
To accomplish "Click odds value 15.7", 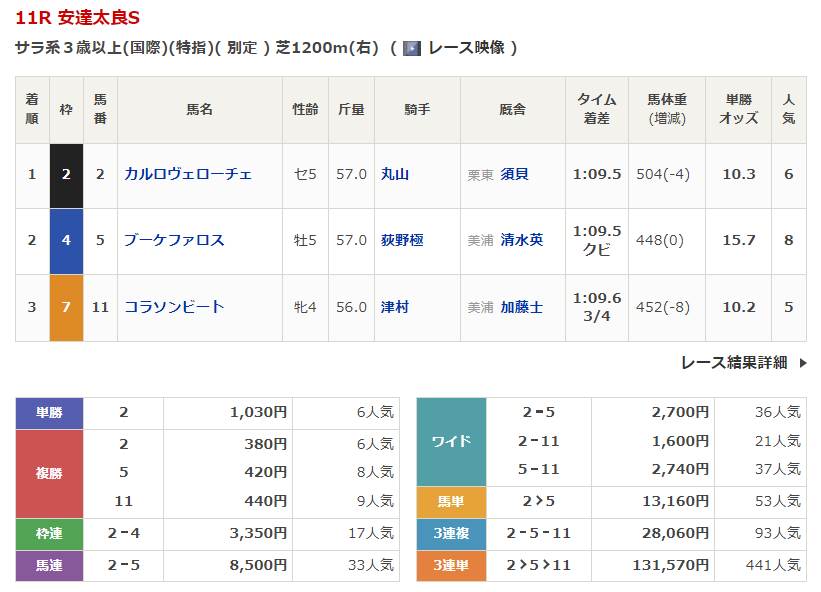I will coord(739,240).
